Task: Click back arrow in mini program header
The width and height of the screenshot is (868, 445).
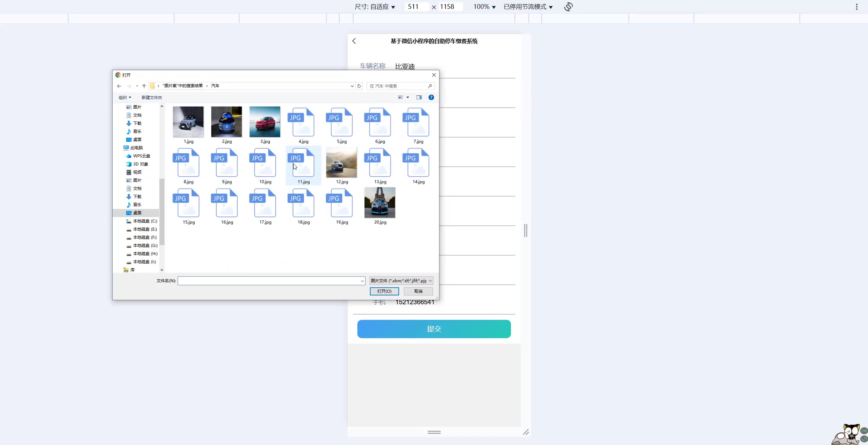Action: point(354,41)
